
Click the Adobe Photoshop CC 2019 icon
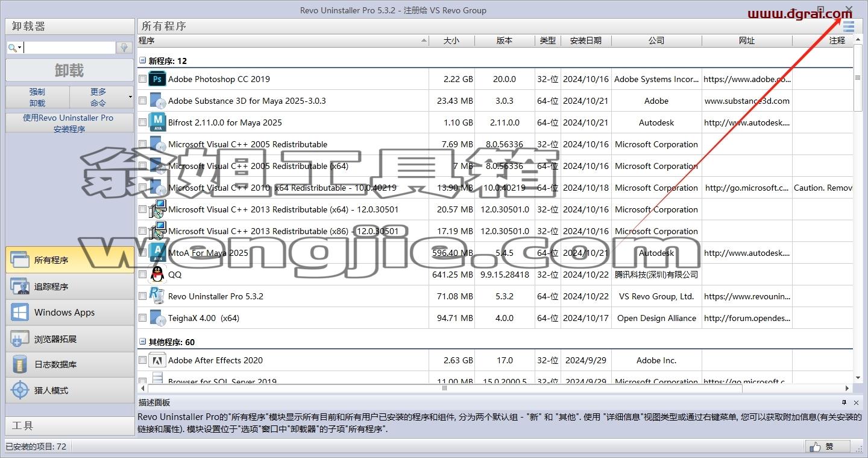tap(157, 79)
